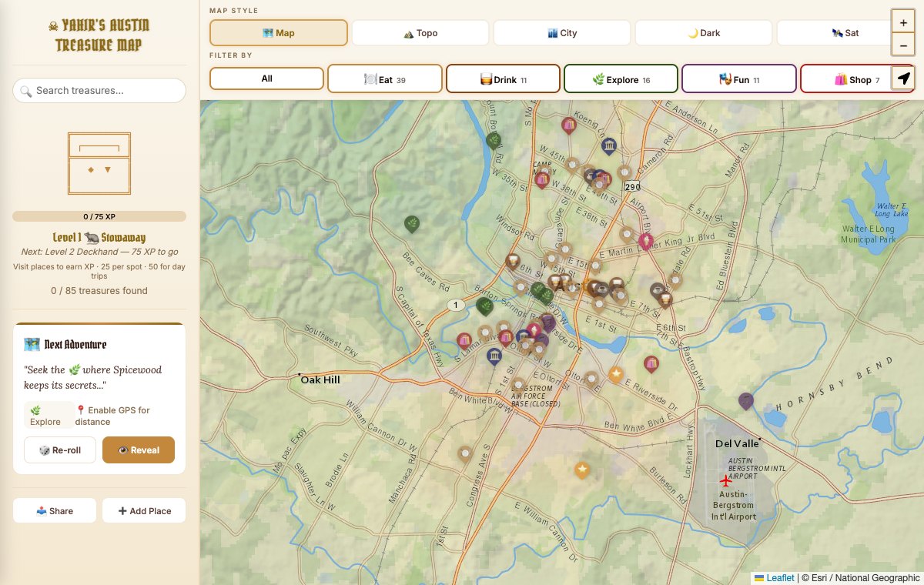The height and width of the screenshot is (585, 924).
Task: Click the shopping bag marker at Camp Mabry
Action: pyautogui.click(x=542, y=179)
